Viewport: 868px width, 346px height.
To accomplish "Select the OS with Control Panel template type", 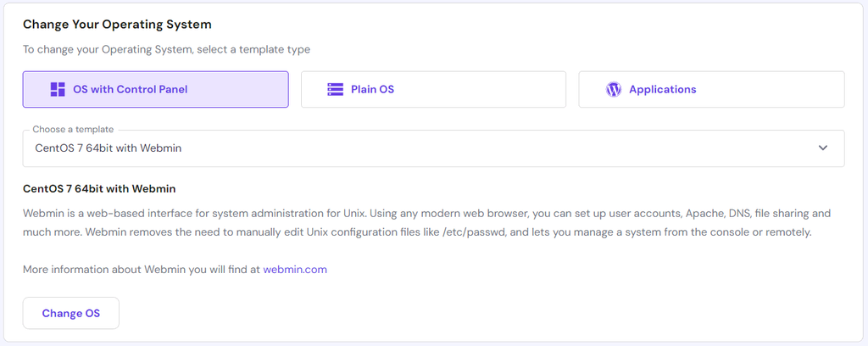I will [x=155, y=89].
